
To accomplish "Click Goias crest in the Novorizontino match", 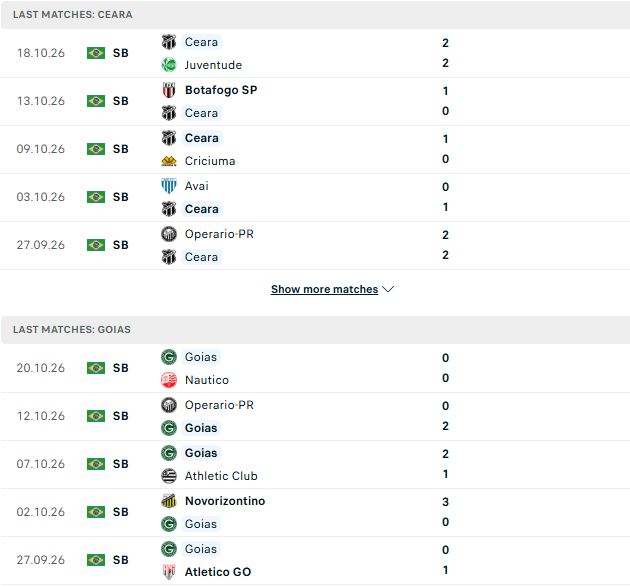I will (x=169, y=524).
